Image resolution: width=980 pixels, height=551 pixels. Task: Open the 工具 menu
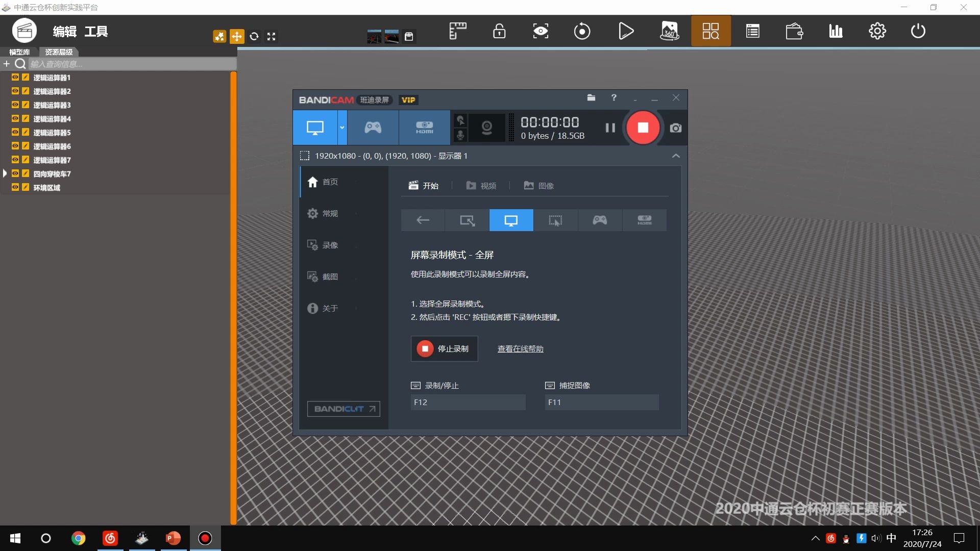[97, 31]
